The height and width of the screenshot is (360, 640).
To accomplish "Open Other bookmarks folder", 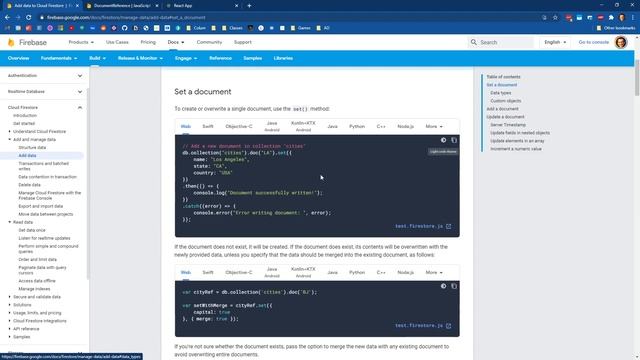I will pyautogui.click(x=616, y=28).
